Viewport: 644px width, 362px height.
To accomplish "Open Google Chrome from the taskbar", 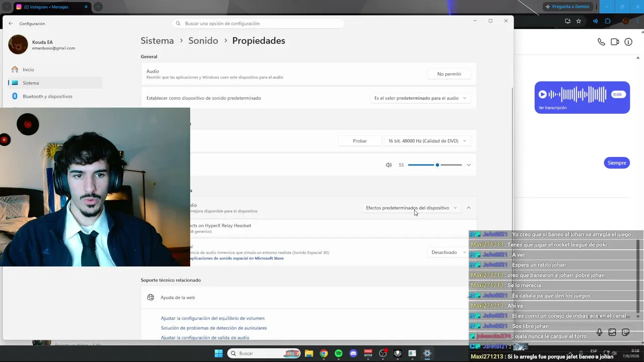I will tap(324, 353).
